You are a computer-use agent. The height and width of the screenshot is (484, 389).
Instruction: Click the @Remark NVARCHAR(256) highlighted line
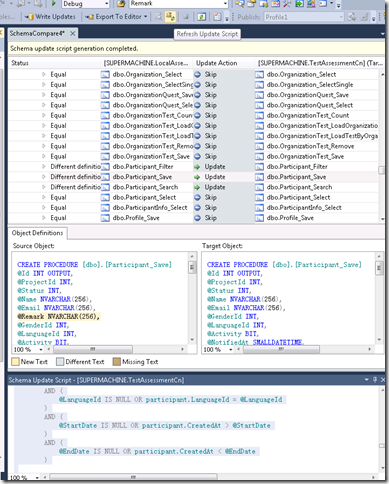pyautogui.click(x=59, y=316)
